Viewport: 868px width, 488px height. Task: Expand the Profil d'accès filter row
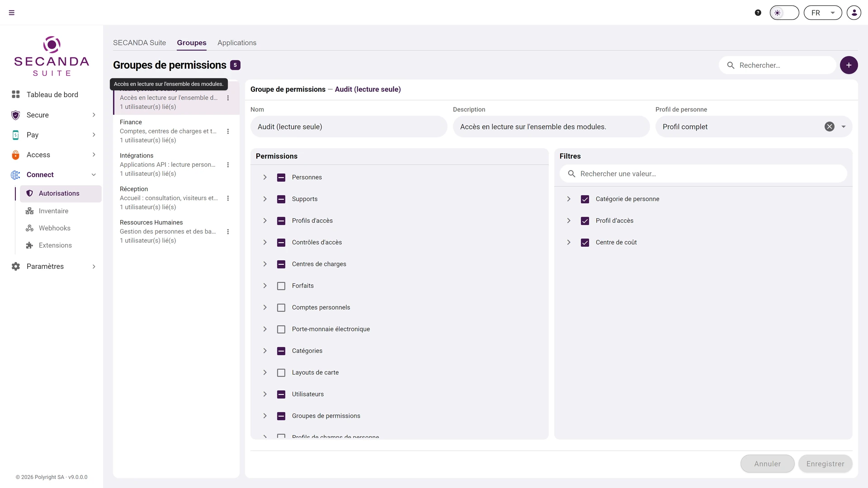coord(569,221)
